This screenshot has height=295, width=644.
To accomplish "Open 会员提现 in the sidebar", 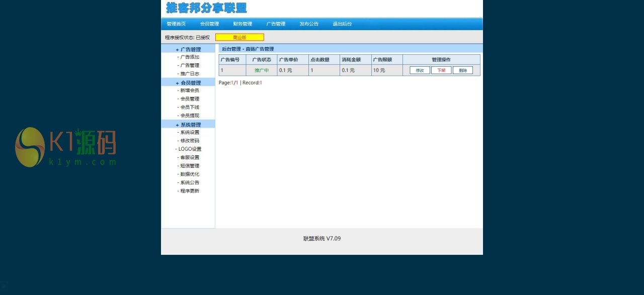I will (190, 116).
